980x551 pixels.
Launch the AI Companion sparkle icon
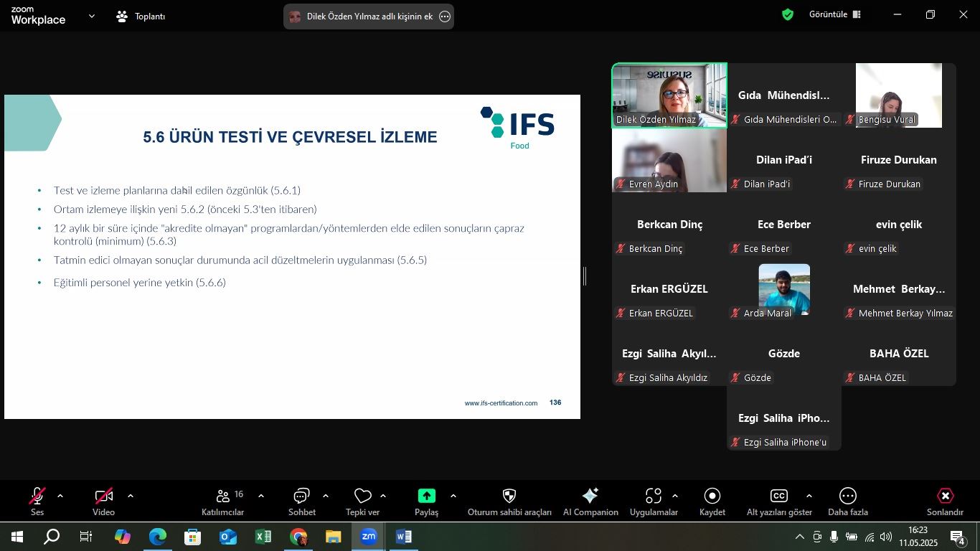click(x=590, y=501)
